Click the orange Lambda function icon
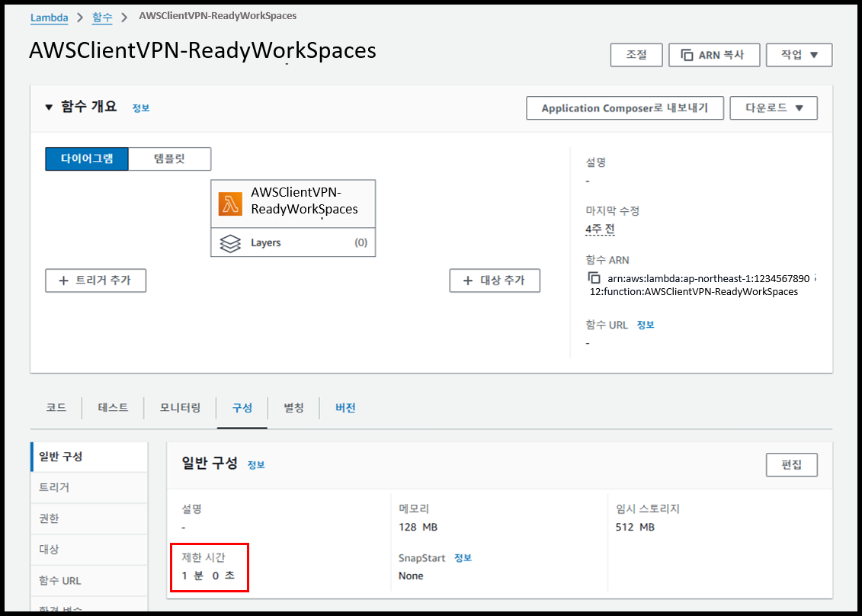This screenshot has height=616, width=862. coord(230,204)
